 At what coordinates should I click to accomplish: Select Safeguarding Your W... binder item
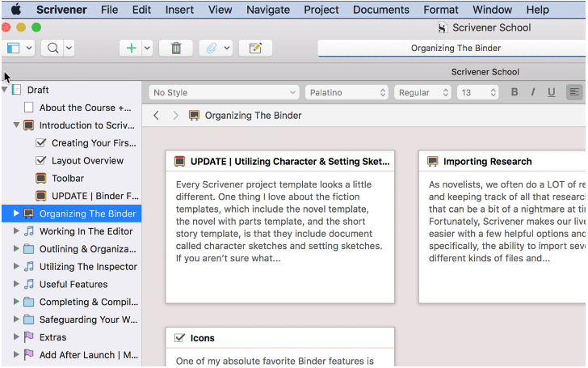(89, 319)
